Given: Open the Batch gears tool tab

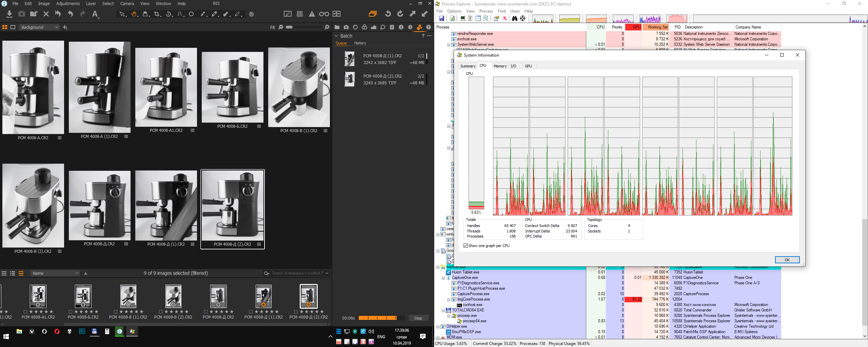Looking at the screenshot, I should click(419, 27).
